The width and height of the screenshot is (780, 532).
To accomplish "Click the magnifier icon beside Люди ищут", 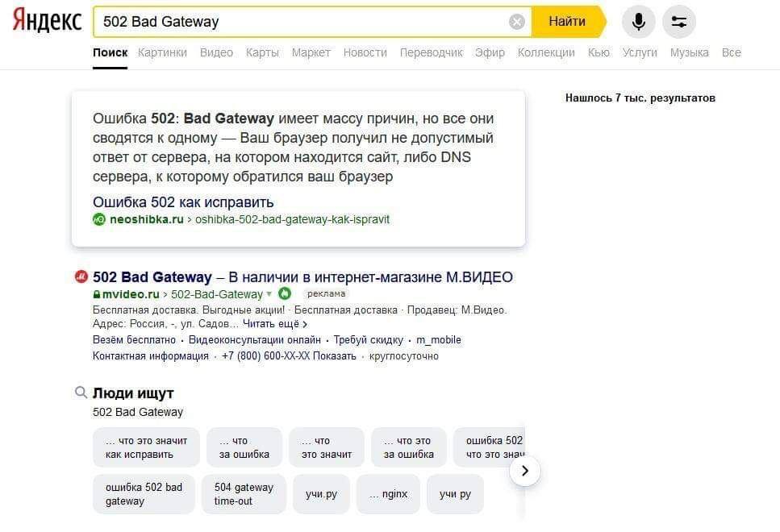I will pyautogui.click(x=81, y=393).
